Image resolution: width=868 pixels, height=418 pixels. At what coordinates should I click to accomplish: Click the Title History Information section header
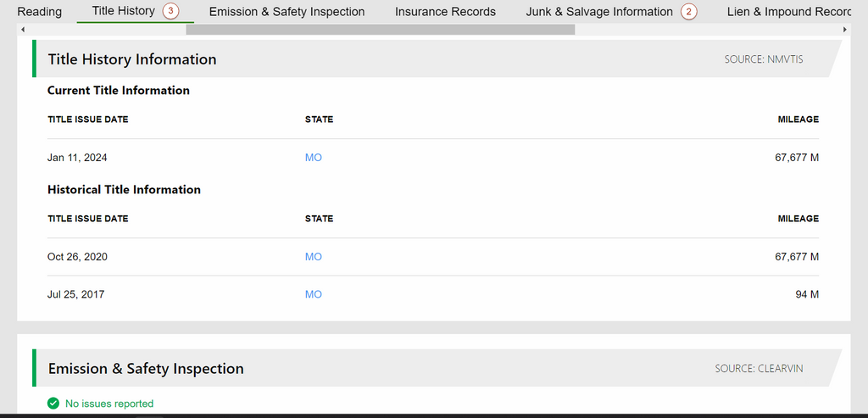point(132,59)
